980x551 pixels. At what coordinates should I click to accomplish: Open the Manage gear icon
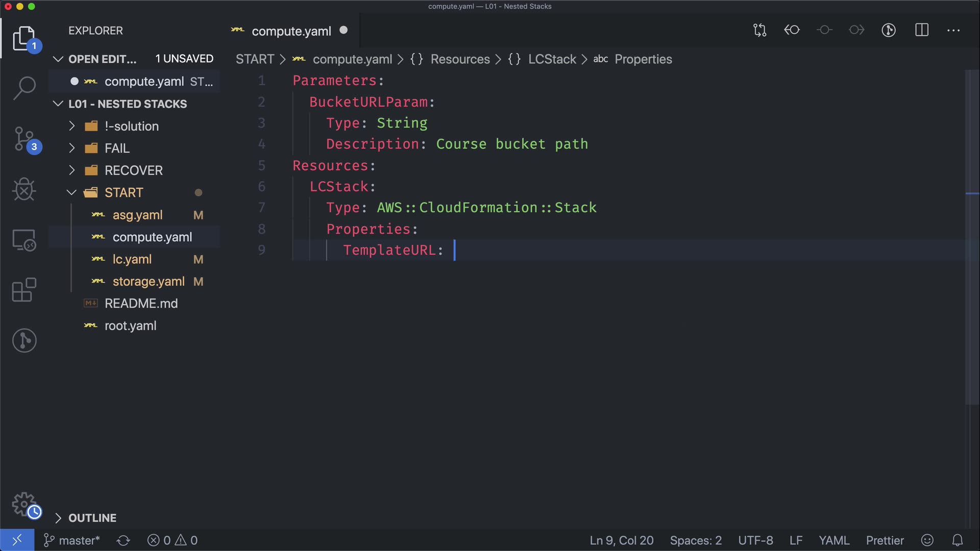coord(24,504)
